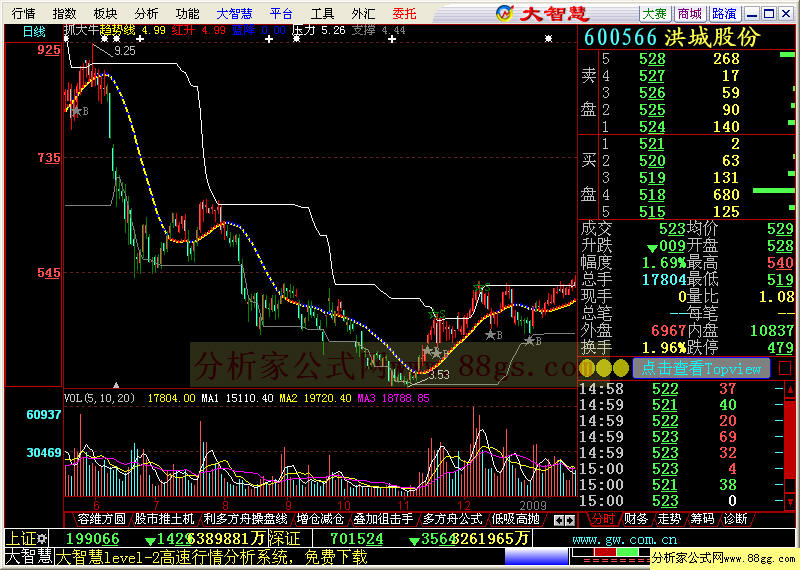The image size is (800, 570).
Task: Select the 容维方圆 indicator tab
Action: tap(101, 519)
